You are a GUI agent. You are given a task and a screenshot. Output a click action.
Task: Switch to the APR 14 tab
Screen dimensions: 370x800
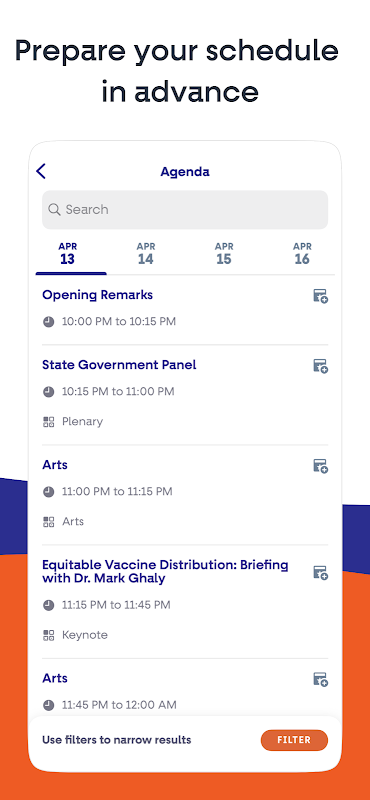point(146,254)
